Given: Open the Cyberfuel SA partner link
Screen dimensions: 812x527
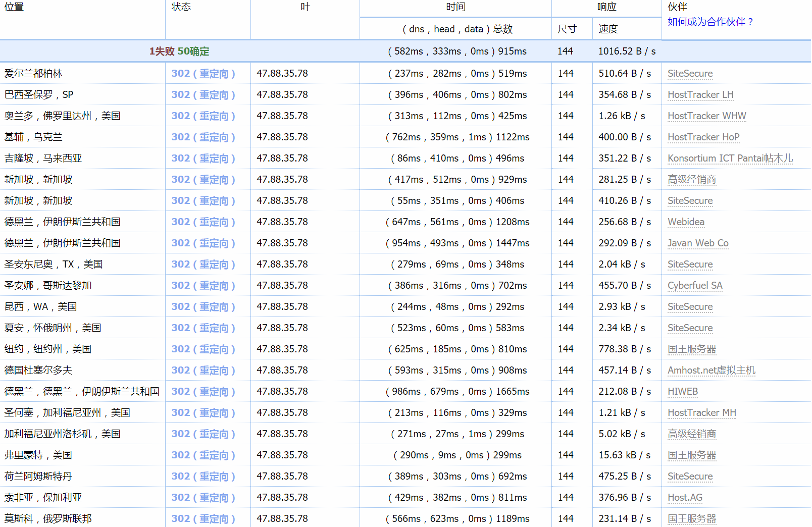Looking at the screenshot, I should (695, 286).
